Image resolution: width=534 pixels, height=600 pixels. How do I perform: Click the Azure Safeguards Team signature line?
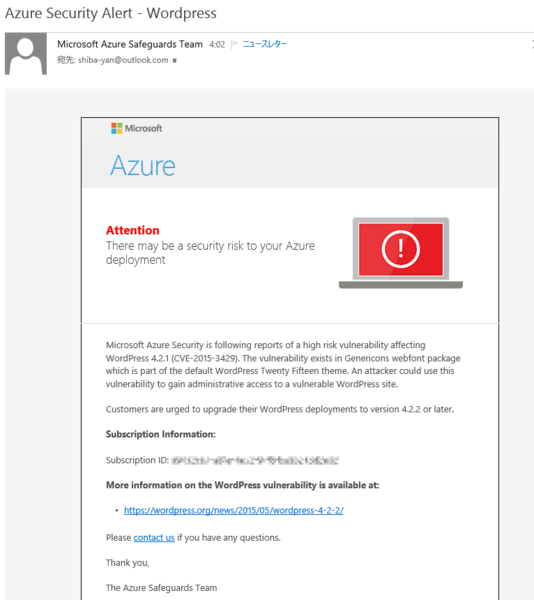coord(161,588)
